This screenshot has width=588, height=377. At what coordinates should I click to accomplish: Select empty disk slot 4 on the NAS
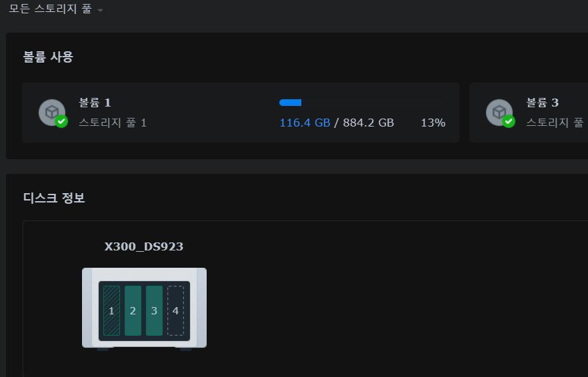coord(175,310)
